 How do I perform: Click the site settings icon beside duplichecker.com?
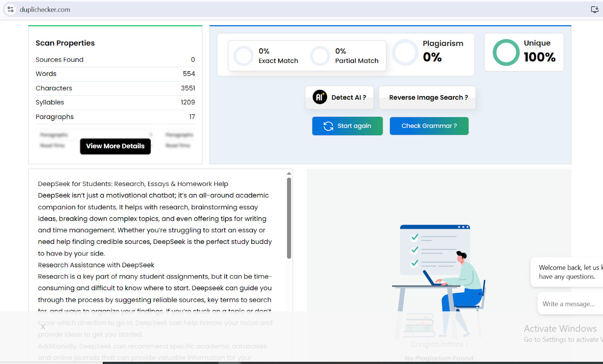click(11, 9)
